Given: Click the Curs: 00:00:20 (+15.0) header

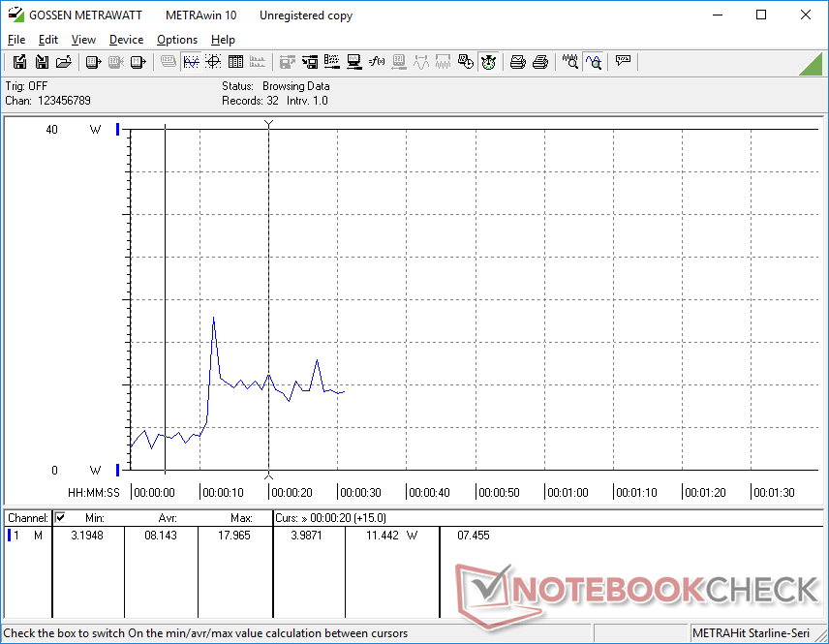Looking at the screenshot, I should point(330,518).
